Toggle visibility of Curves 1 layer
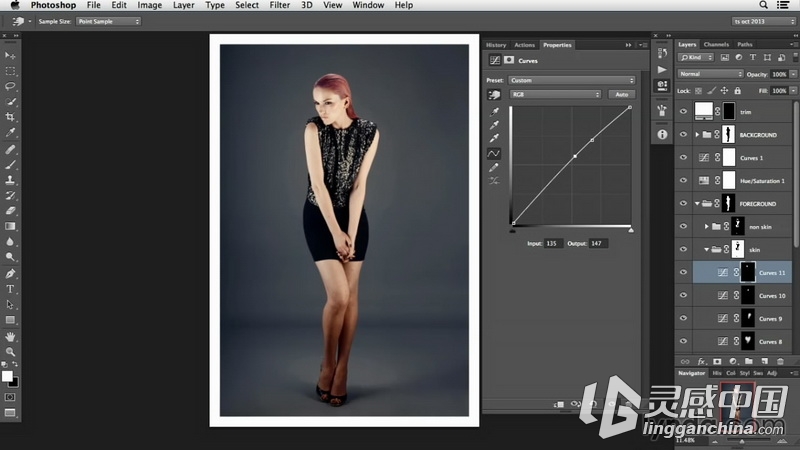The width and height of the screenshot is (800, 450). (683, 158)
